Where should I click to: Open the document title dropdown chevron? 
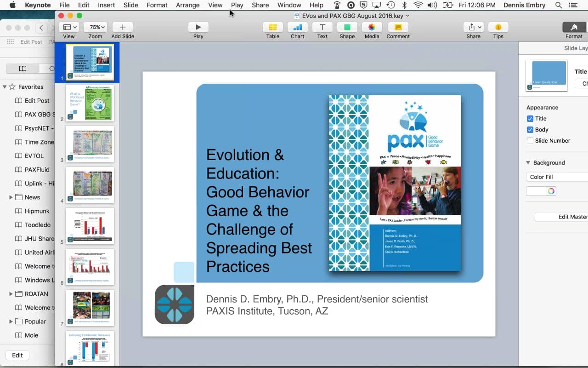pyautogui.click(x=407, y=16)
